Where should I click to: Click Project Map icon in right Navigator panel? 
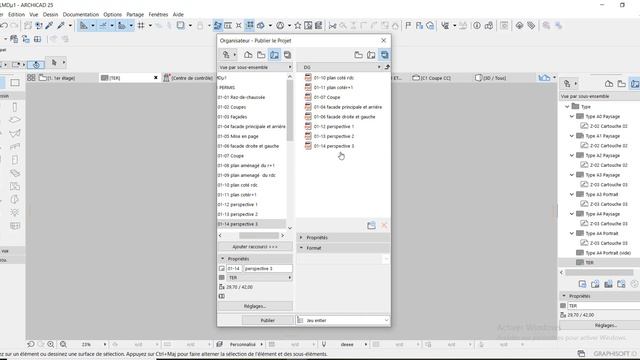(x=609, y=84)
